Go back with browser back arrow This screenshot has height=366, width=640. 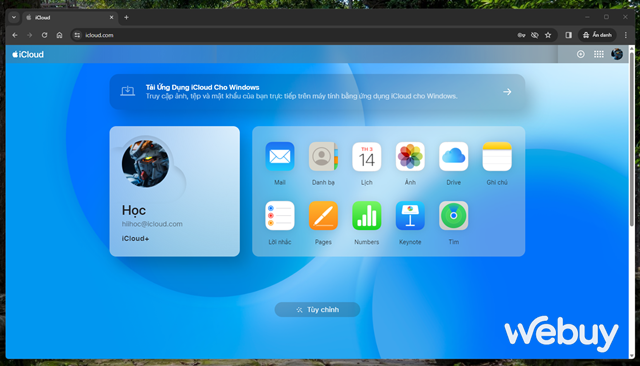click(x=15, y=35)
